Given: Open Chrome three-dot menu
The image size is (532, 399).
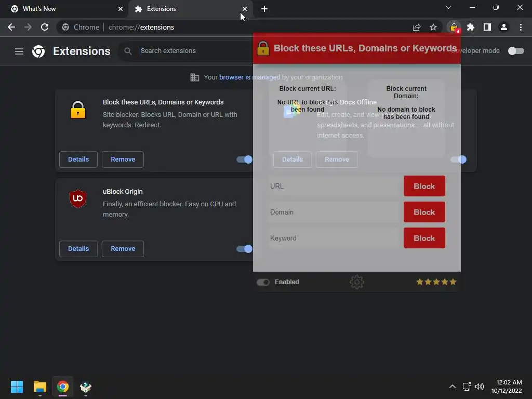Looking at the screenshot, I should coord(521,27).
